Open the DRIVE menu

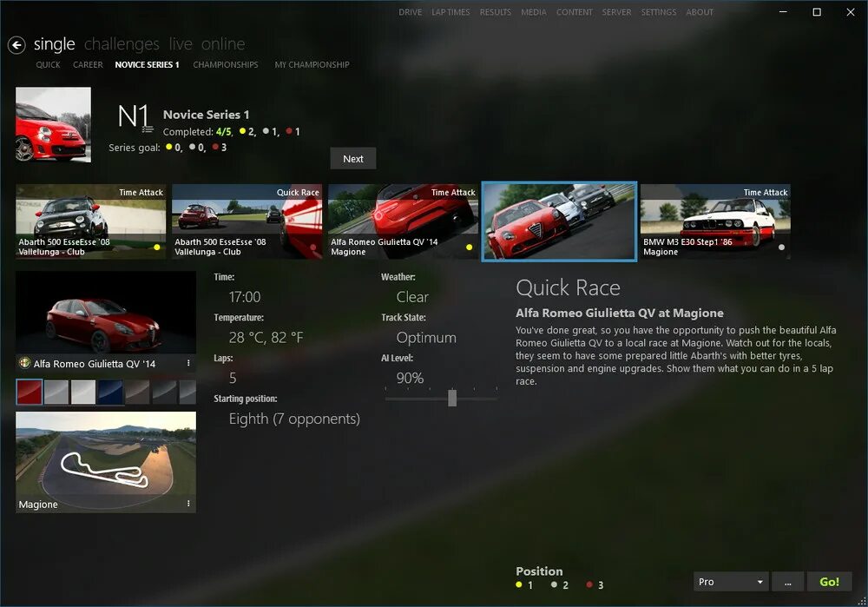tap(411, 12)
